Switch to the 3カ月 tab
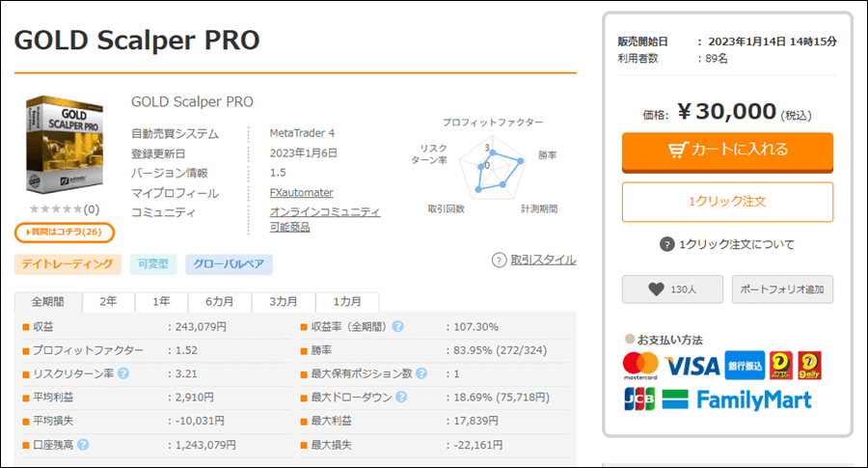 pyautogui.click(x=284, y=302)
